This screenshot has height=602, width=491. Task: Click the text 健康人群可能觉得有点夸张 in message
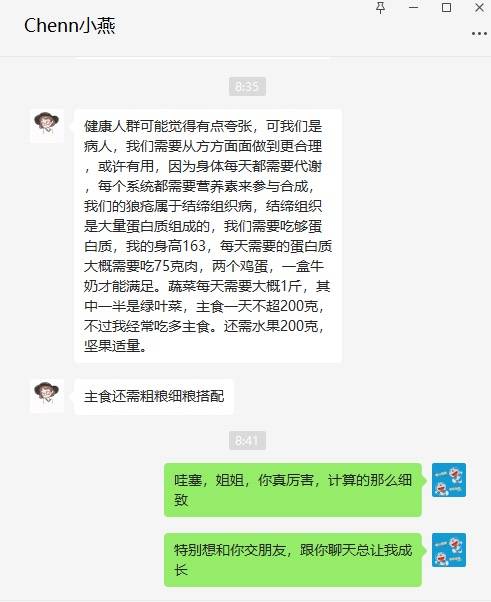click(x=168, y=126)
